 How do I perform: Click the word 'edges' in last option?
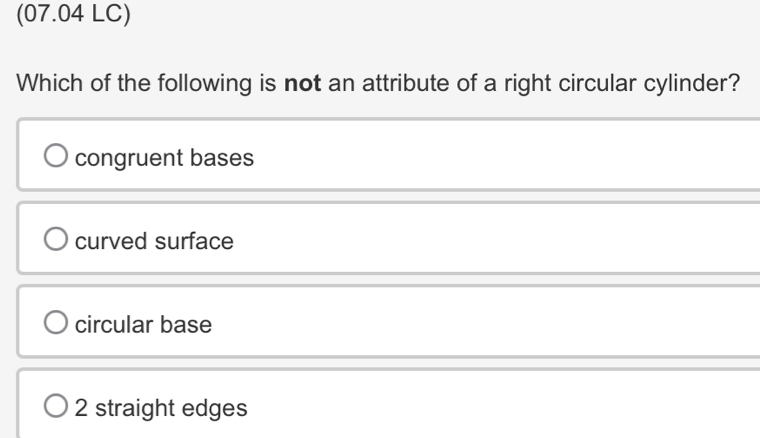click(x=222, y=408)
